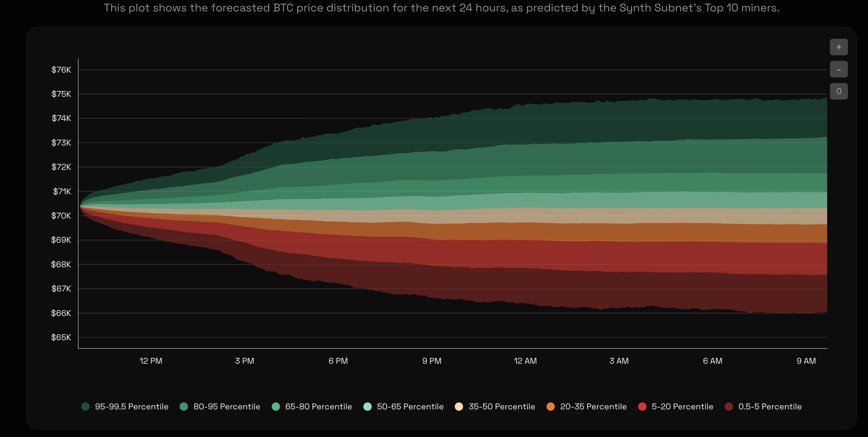Click the $76K y-axis label

tap(61, 70)
